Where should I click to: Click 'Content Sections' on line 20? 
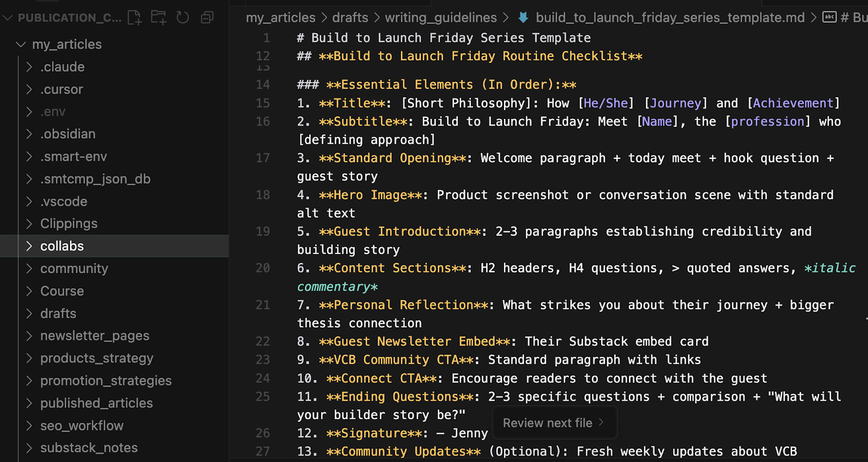coord(392,268)
